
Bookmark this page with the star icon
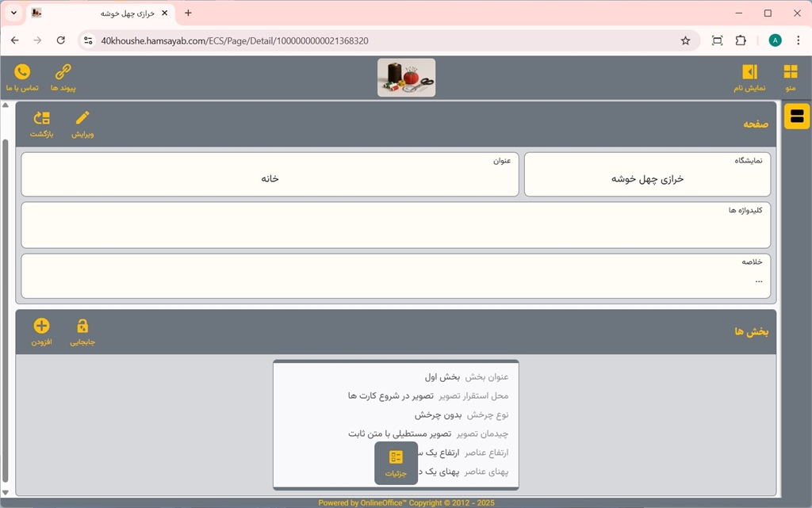685,40
